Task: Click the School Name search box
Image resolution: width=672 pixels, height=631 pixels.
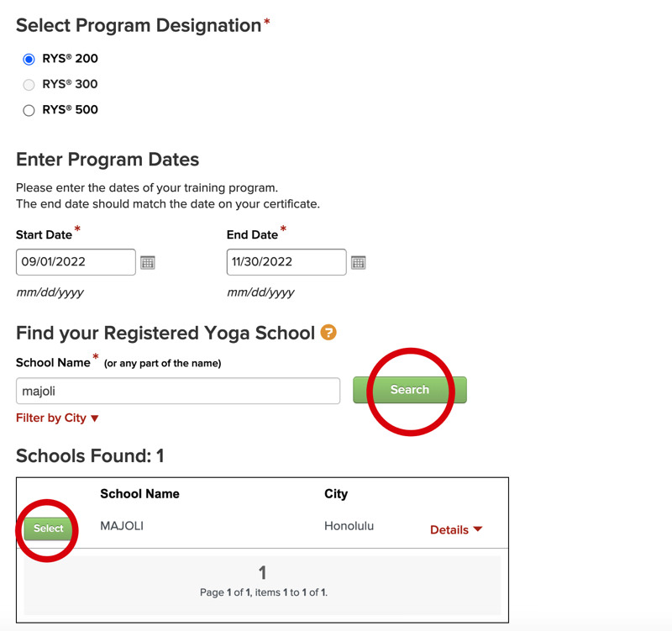Action: point(178,391)
